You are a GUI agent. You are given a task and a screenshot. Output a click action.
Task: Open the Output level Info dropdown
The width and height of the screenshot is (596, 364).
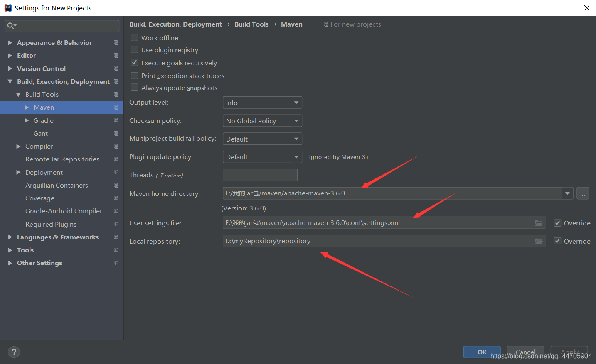tap(262, 103)
